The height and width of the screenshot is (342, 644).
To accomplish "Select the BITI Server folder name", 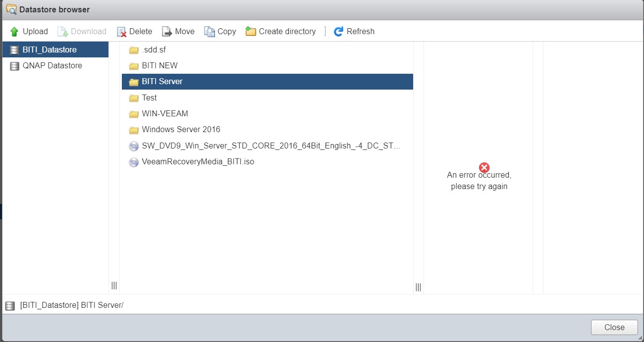I will 162,81.
